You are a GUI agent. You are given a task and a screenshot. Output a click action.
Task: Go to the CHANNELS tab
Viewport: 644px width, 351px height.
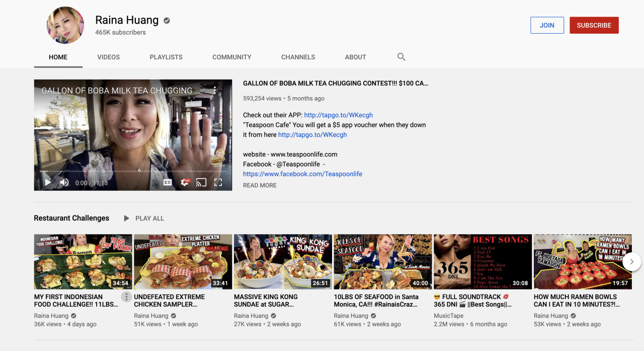click(x=298, y=57)
